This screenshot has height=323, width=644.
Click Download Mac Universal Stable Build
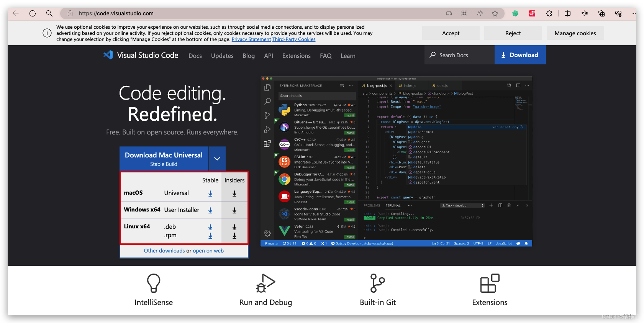[164, 159]
